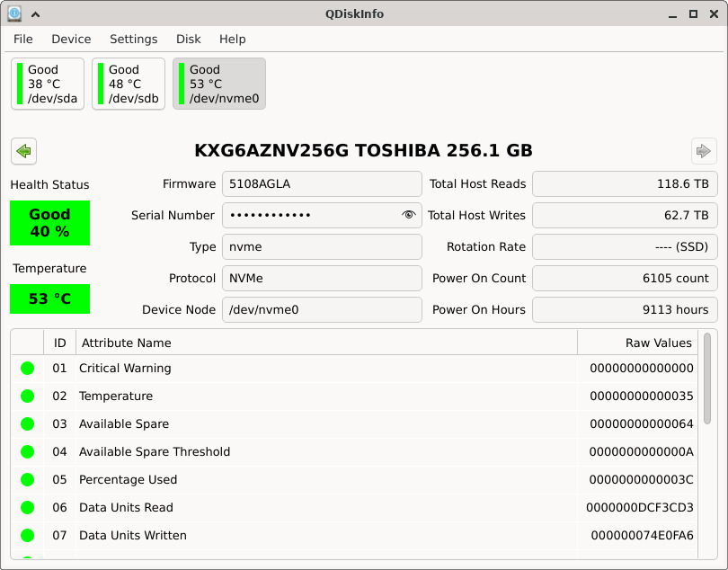
Task: Click raw value 0000000000003C
Action: tap(642, 480)
